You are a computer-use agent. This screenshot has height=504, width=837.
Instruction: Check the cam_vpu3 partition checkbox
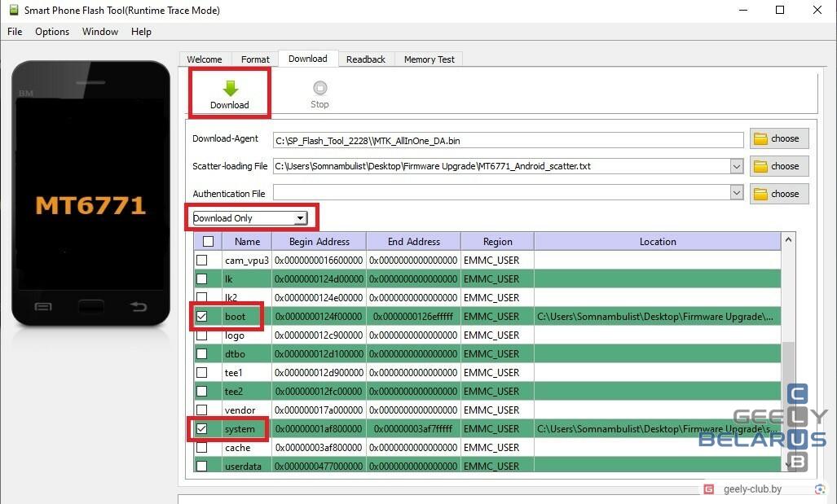click(x=202, y=260)
